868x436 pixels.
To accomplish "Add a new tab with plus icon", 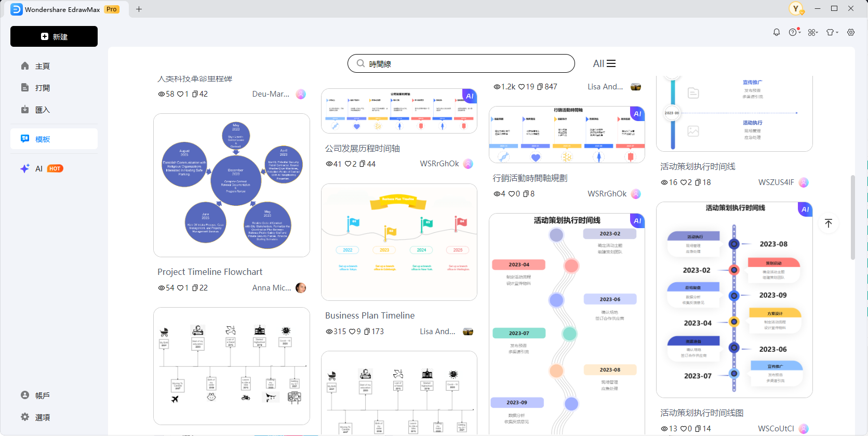I will click(x=139, y=9).
